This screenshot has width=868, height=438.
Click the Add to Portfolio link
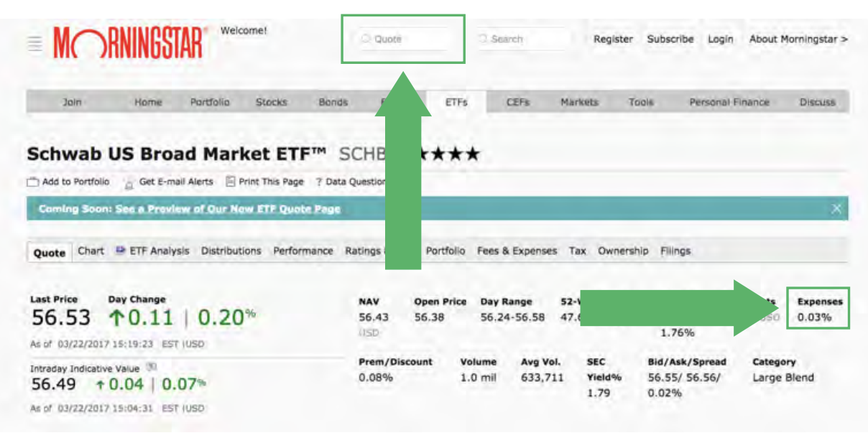[75, 182]
